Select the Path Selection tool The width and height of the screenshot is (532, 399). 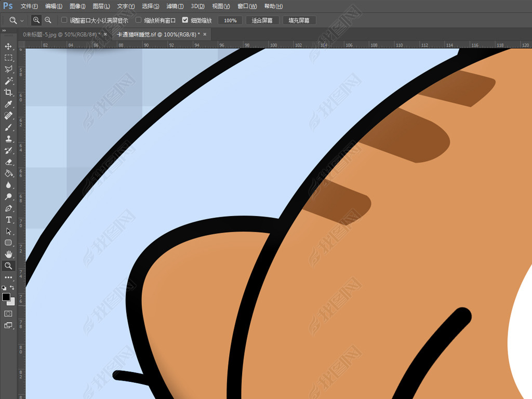click(x=8, y=231)
